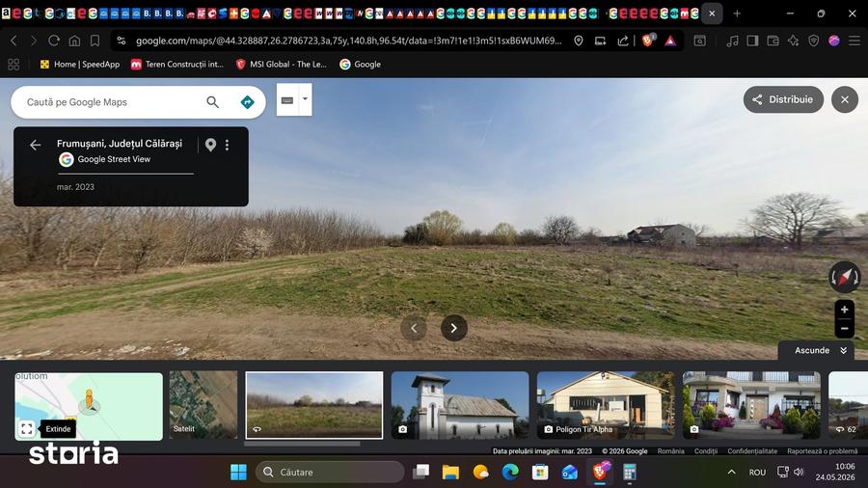The width and height of the screenshot is (868, 488).
Task: Open the house with flowers photo thumbnail
Action: click(751, 405)
